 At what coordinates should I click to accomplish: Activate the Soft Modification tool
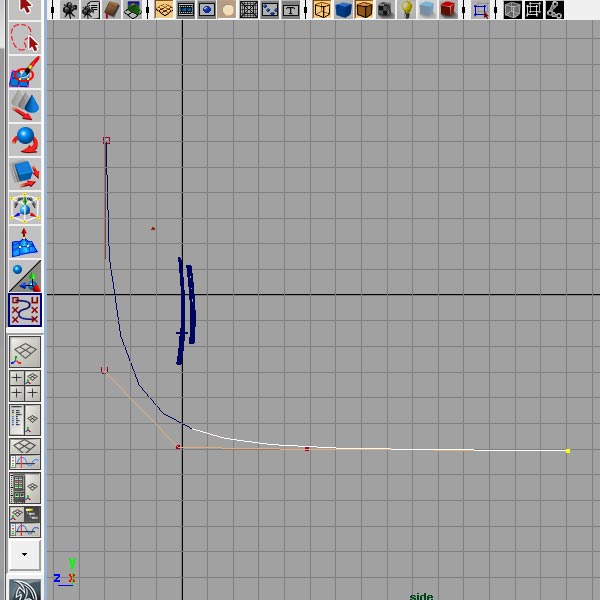[24, 242]
